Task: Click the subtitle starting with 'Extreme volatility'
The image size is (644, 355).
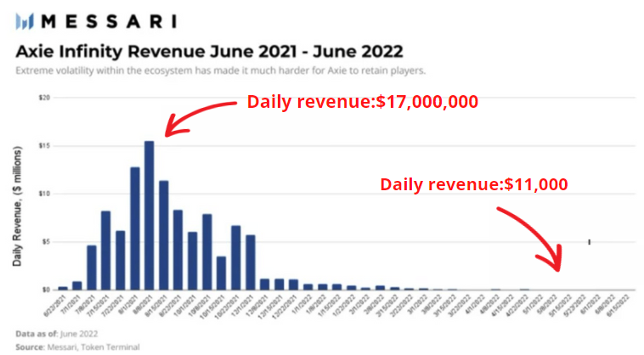Action: click(221, 70)
